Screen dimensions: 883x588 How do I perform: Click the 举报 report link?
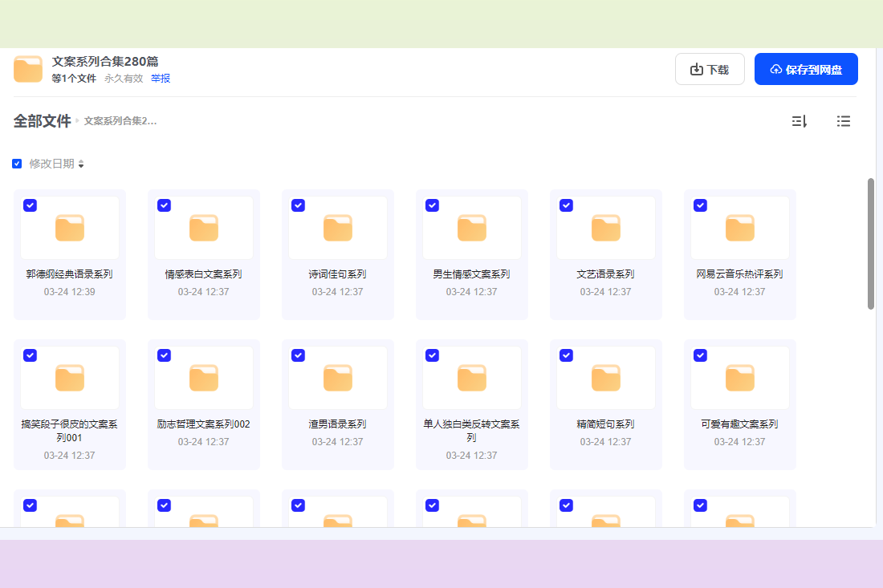pos(161,78)
